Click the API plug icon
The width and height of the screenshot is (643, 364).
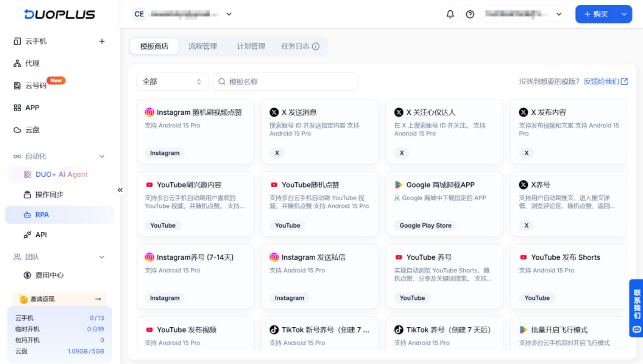click(27, 235)
